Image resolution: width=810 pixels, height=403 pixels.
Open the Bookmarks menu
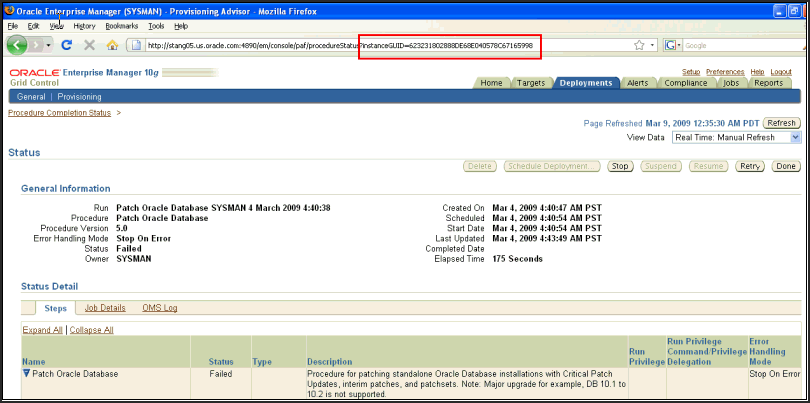tap(121, 26)
